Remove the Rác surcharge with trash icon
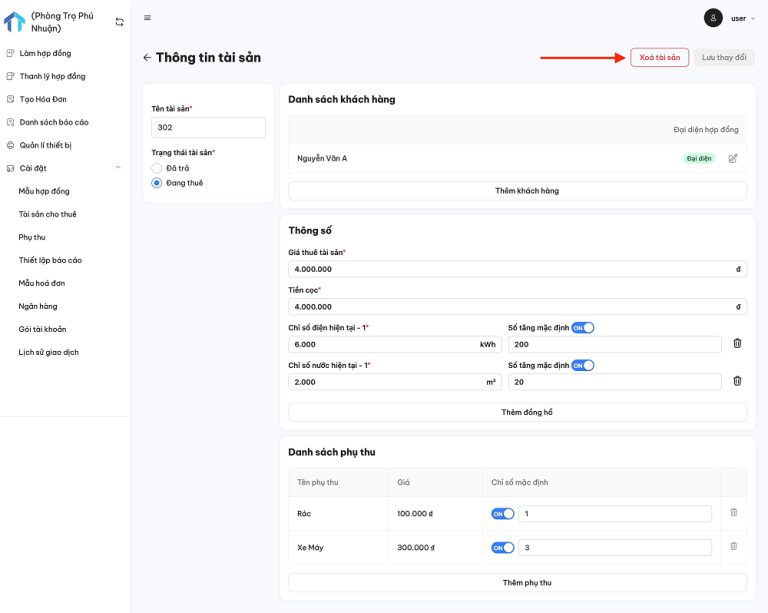The image size is (768, 613). click(x=733, y=513)
